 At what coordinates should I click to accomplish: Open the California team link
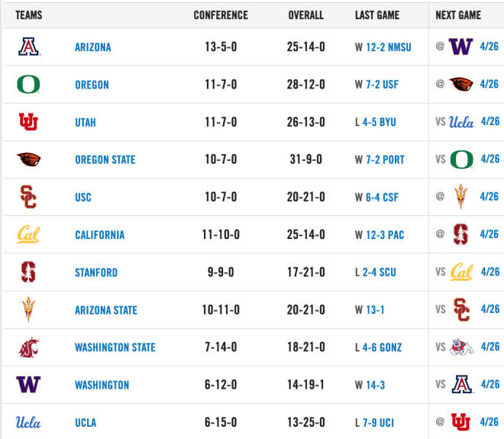[x=99, y=235]
